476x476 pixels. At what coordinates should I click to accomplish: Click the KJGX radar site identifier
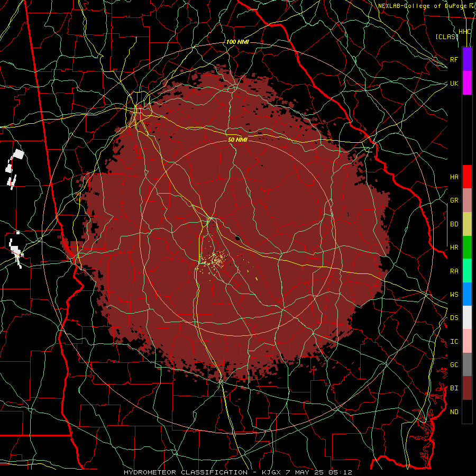(271, 472)
